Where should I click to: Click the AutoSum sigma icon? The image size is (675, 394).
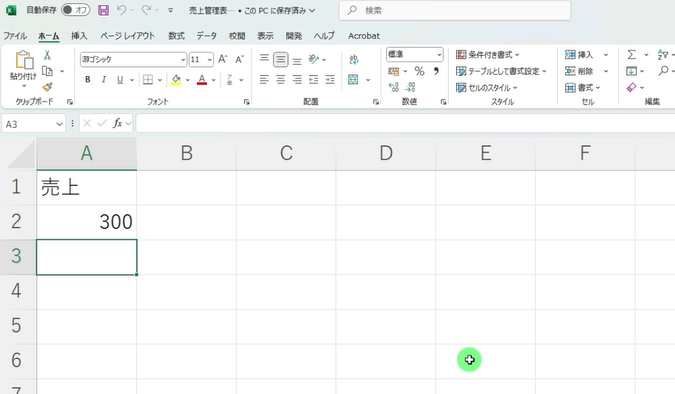click(632, 55)
